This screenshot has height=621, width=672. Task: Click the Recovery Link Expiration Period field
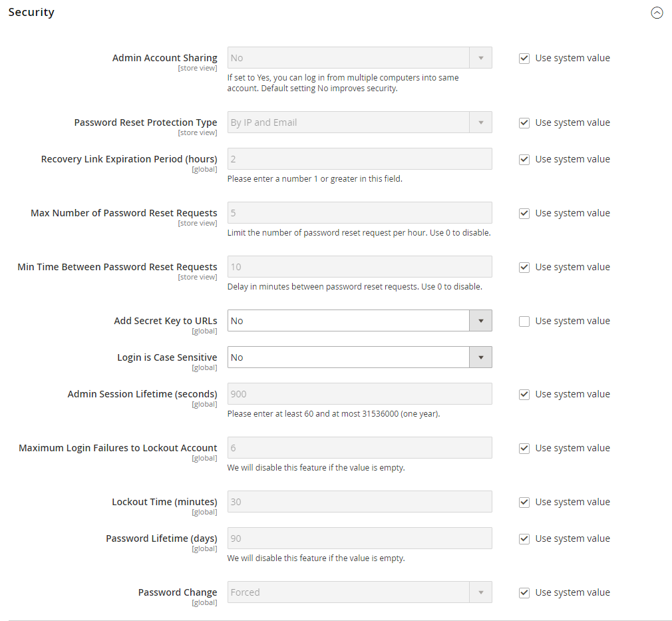point(359,158)
